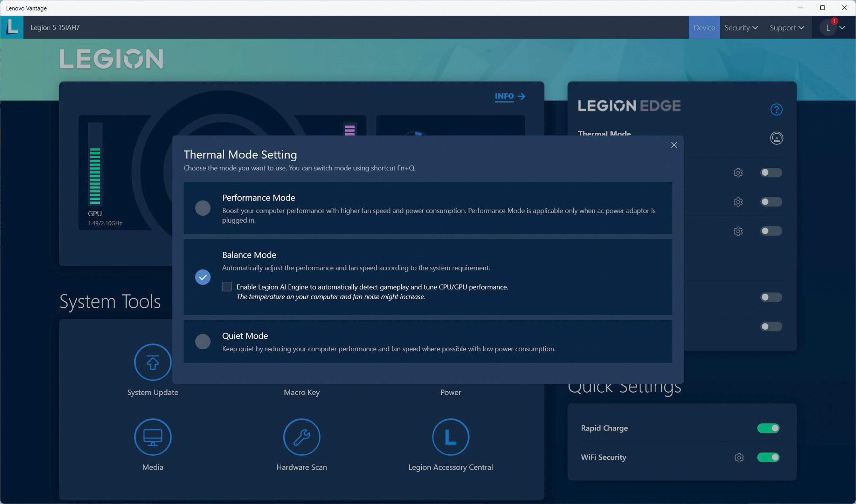This screenshot has height=504, width=856.
Task: Click the Rapid Charge label
Action: 604,428
